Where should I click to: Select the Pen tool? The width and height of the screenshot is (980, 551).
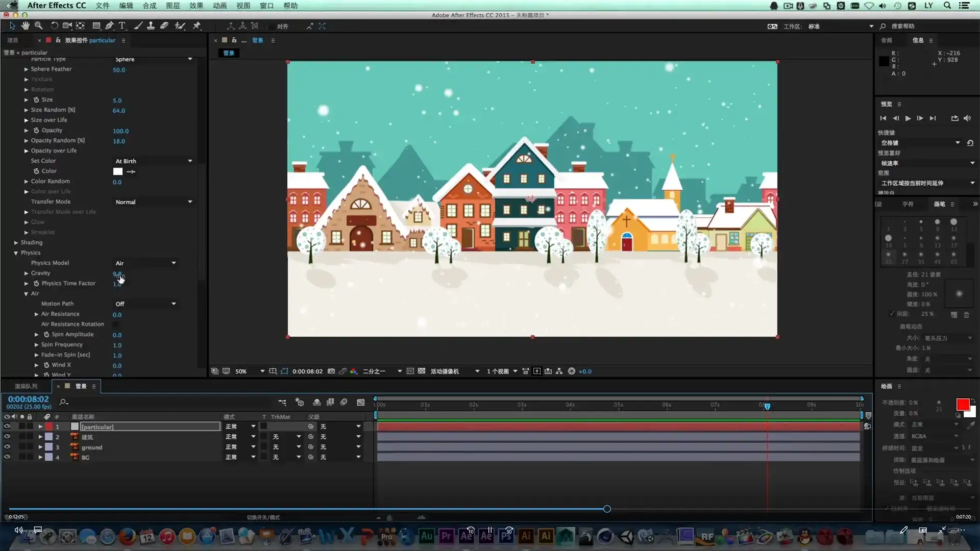tap(109, 26)
